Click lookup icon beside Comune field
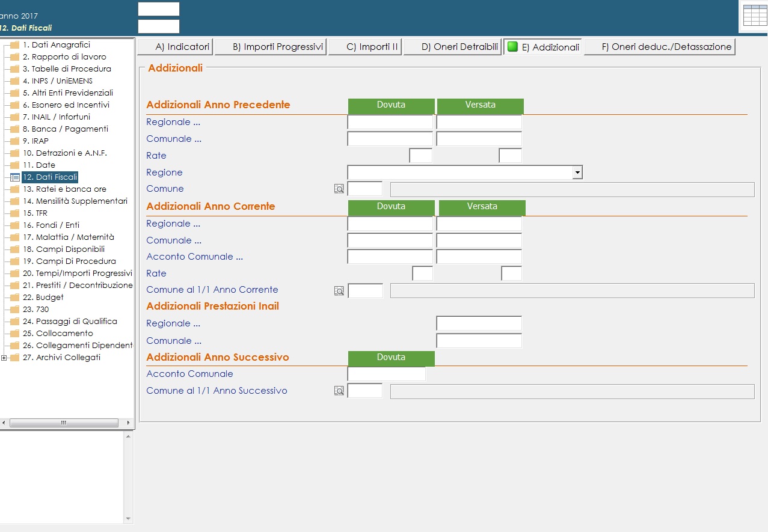Screen dimensions: 768x532 coord(339,189)
